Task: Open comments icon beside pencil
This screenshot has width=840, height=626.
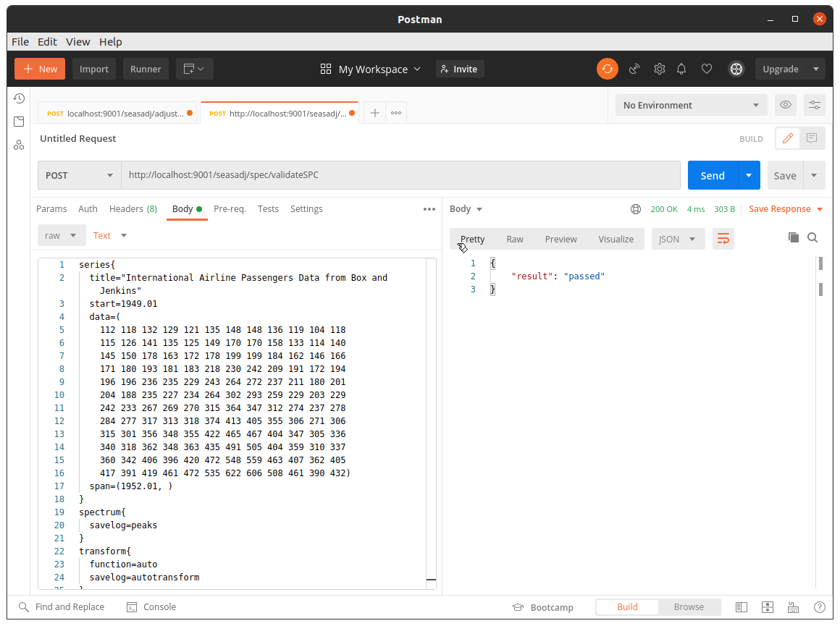Action: point(812,139)
